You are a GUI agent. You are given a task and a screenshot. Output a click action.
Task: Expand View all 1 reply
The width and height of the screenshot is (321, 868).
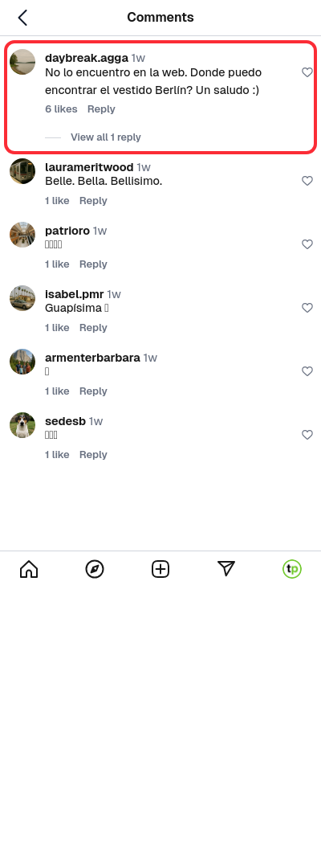[105, 137]
